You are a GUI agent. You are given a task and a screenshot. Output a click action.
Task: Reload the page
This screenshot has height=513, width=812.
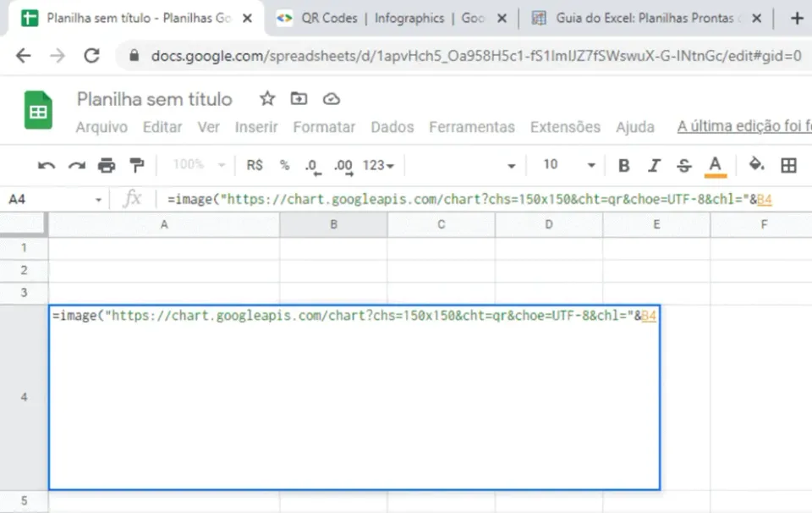tap(91, 55)
